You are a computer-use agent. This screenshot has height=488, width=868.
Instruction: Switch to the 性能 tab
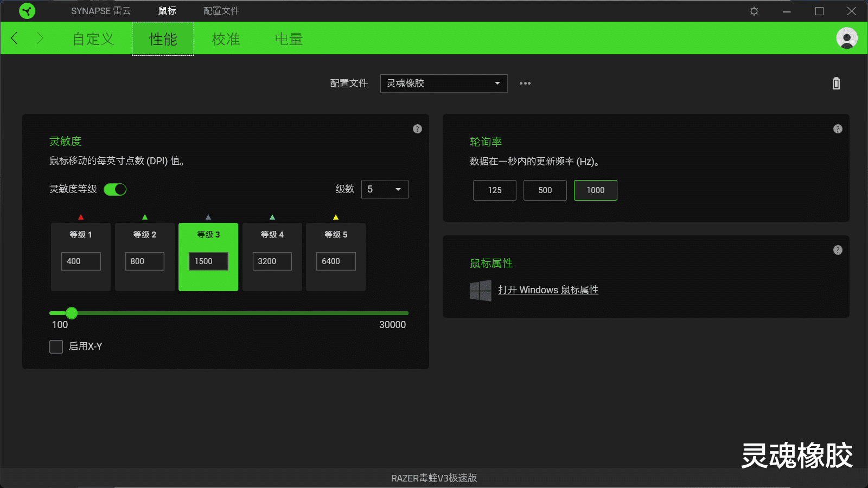coord(163,39)
